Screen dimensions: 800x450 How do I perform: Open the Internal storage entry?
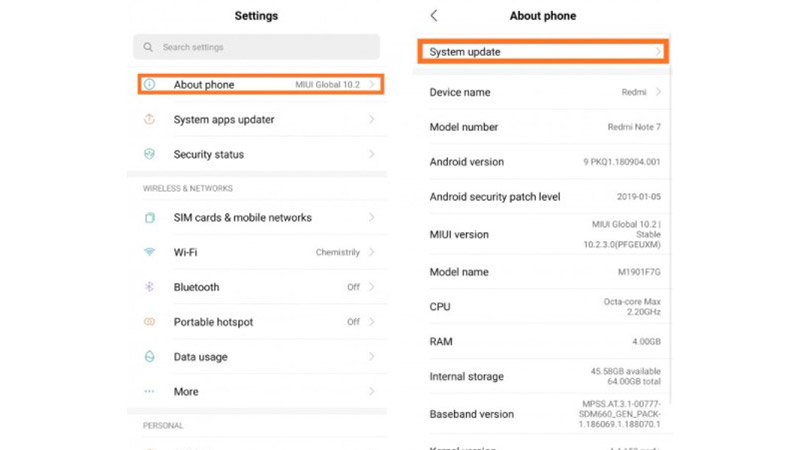point(544,376)
